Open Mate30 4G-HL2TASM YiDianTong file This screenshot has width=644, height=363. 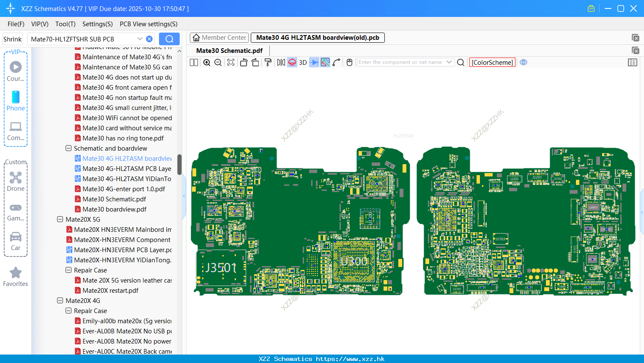point(123,179)
